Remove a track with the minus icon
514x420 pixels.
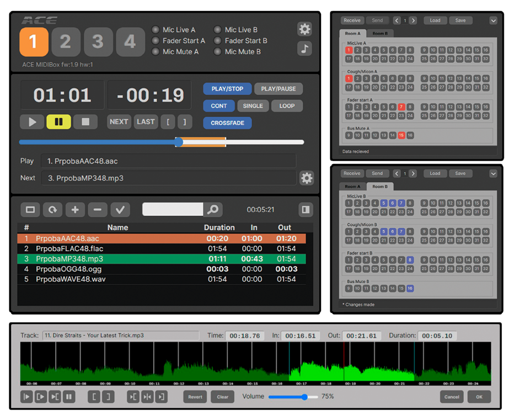[x=98, y=210]
